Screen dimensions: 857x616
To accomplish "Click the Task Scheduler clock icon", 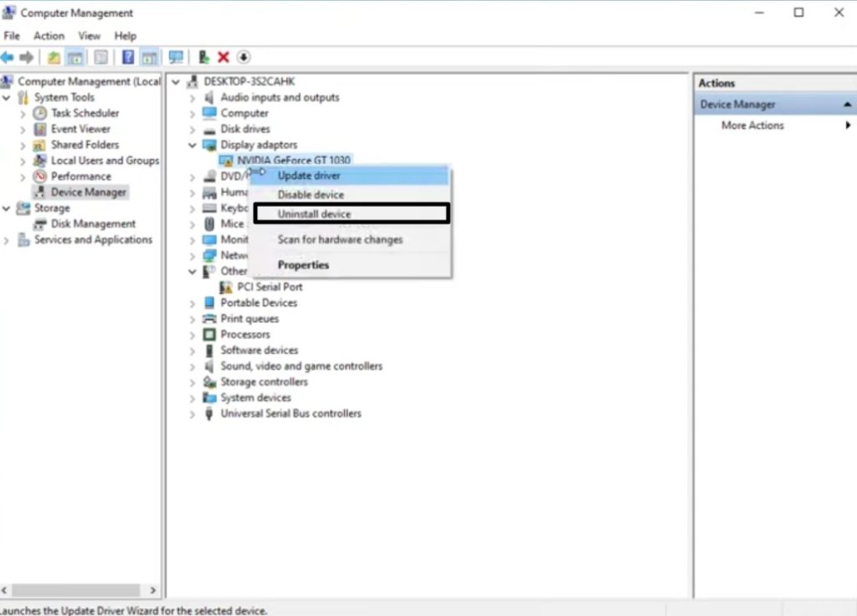I will pos(40,113).
